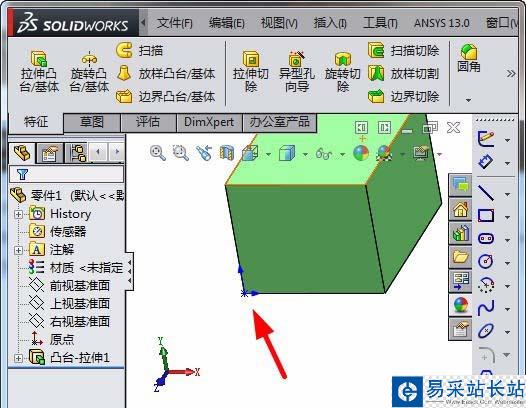Open Appearances color ball in task pane

(x=461, y=305)
